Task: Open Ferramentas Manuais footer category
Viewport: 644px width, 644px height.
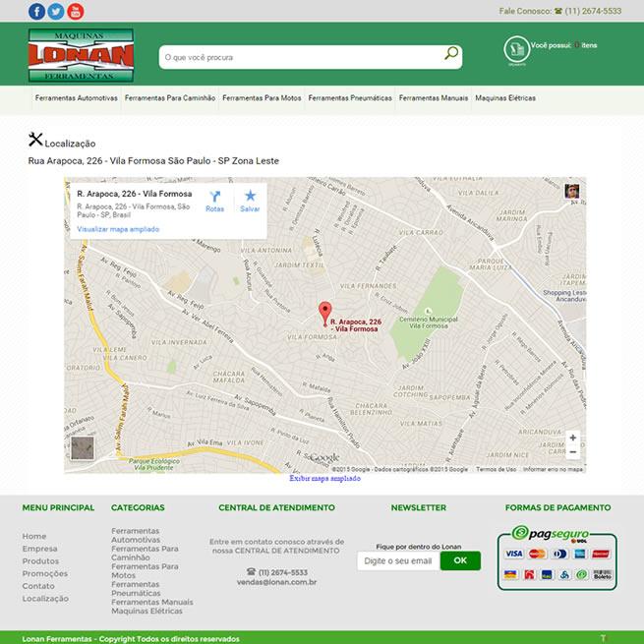Action: pos(152,602)
